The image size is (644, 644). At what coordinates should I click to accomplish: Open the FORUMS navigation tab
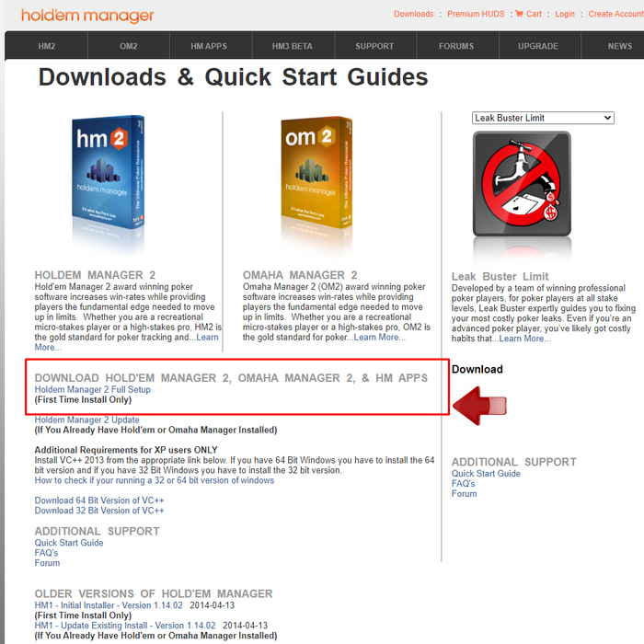coord(456,46)
